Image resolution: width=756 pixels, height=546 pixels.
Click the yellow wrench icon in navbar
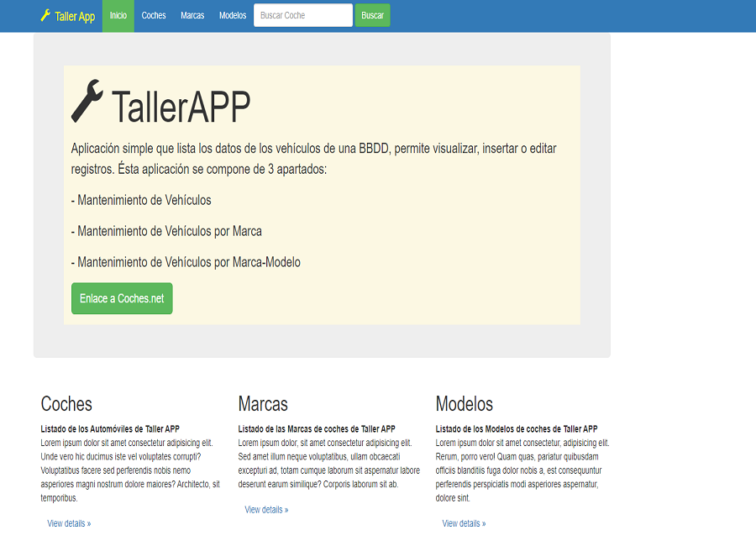[x=45, y=15]
